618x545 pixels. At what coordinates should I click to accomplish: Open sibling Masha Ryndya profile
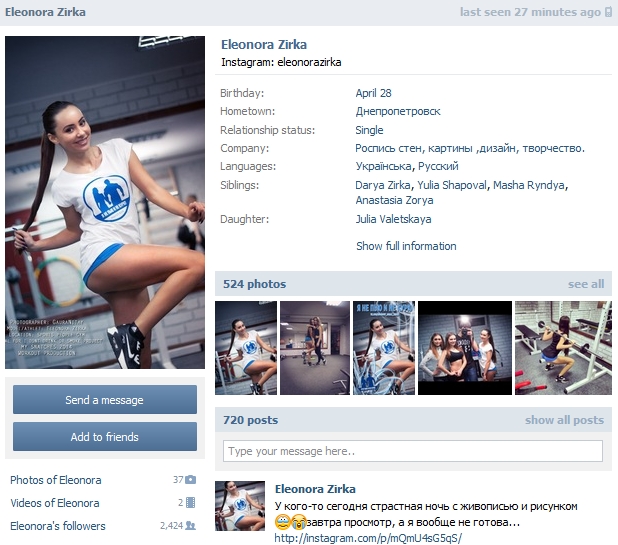click(x=529, y=185)
